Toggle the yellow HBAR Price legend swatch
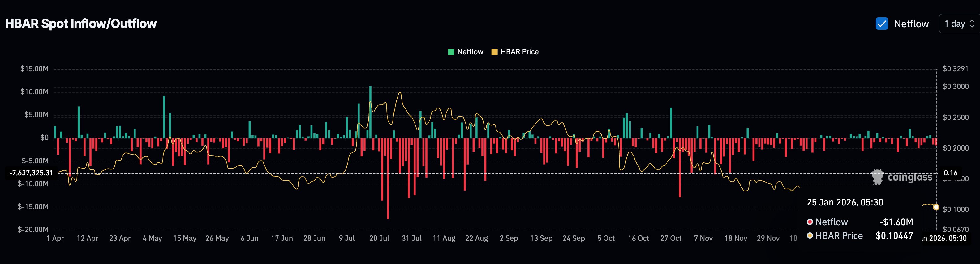The width and height of the screenshot is (980, 264). pyautogui.click(x=494, y=52)
